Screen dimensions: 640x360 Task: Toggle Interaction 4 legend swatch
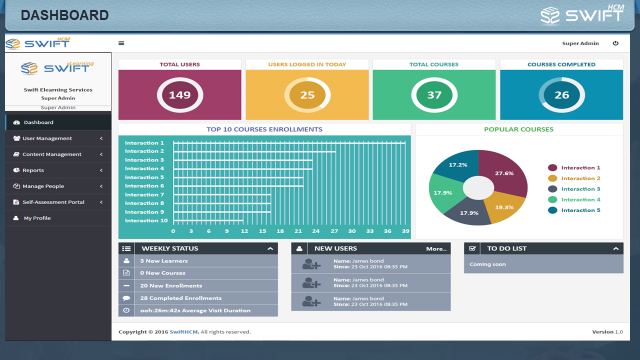tap(552, 200)
